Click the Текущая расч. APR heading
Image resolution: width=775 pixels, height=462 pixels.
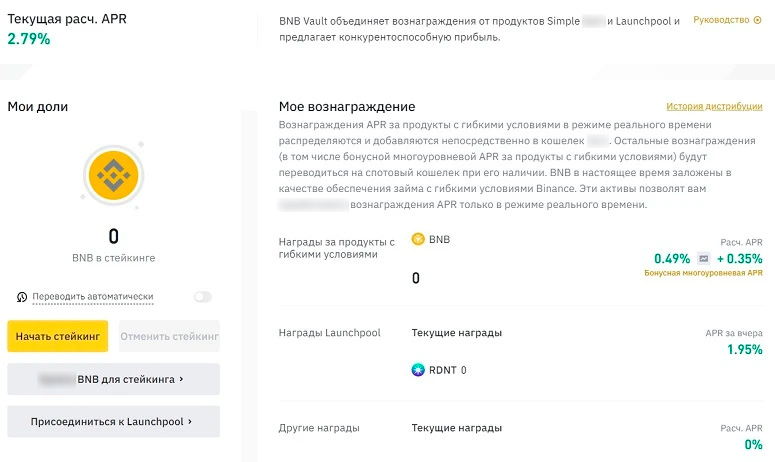pyautogui.click(x=67, y=19)
